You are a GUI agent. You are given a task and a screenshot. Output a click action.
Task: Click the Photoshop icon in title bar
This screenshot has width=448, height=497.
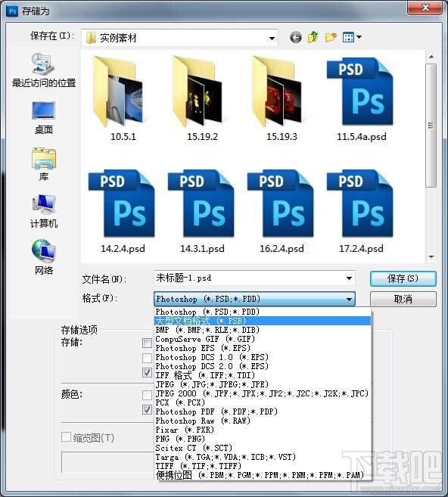(x=12, y=11)
